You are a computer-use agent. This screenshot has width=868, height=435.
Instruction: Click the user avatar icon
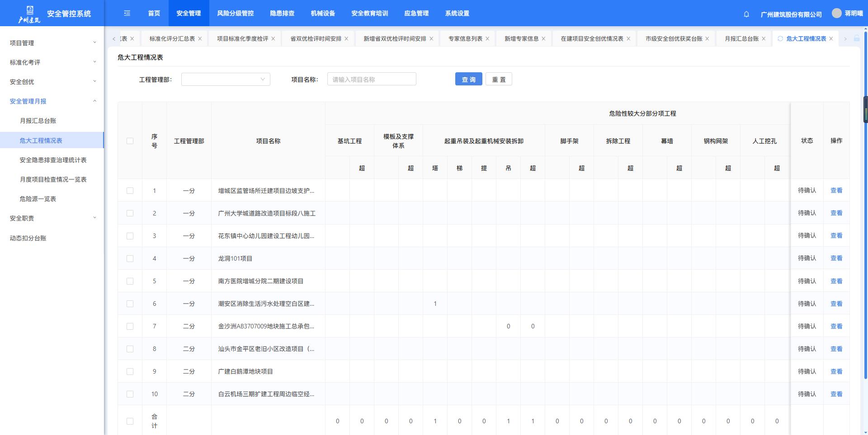pos(836,14)
